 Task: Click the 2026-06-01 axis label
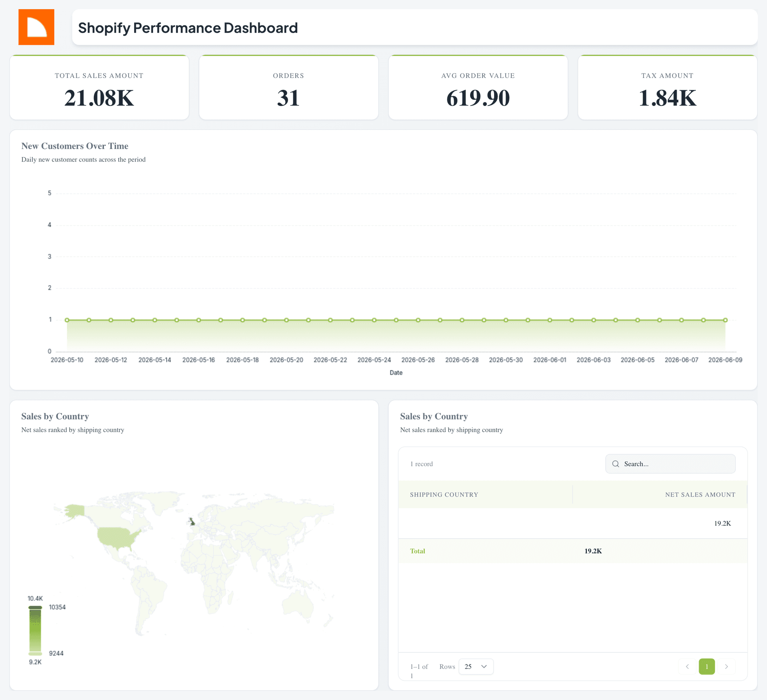550,360
